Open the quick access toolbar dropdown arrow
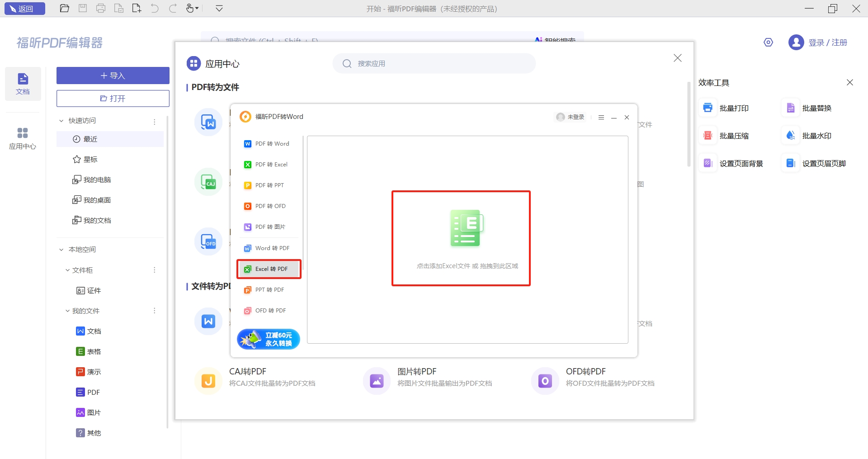This screenshot has height=459, width=868. pyautogui.click(x=219, y=9)
